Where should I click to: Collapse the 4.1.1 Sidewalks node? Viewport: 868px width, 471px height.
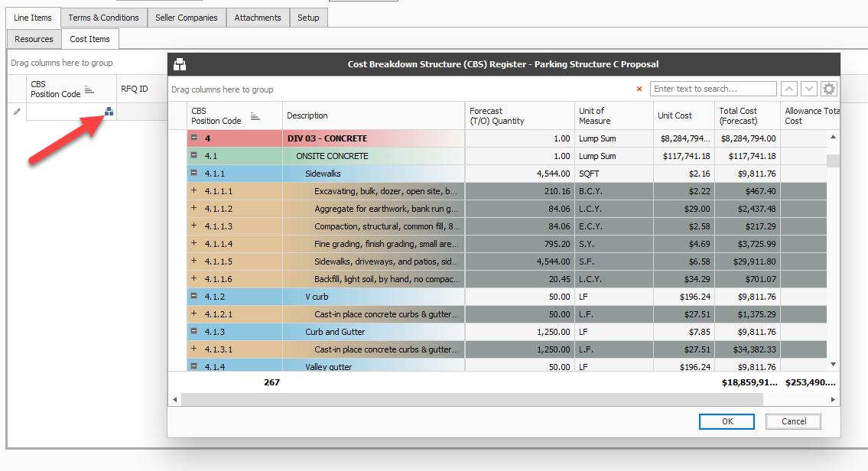[x=194, y=174]
